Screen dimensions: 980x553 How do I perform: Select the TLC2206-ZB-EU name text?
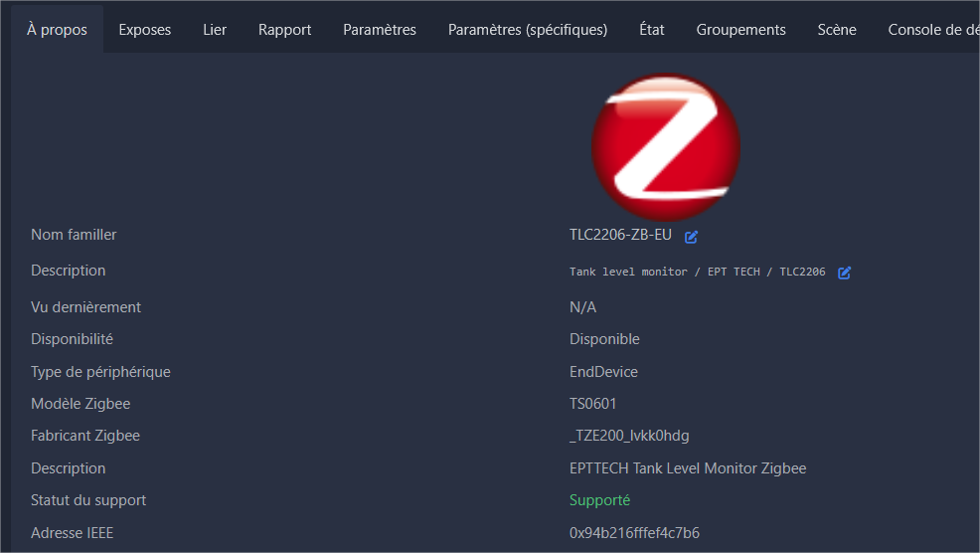pyautogui.click(x=620, y=235)
